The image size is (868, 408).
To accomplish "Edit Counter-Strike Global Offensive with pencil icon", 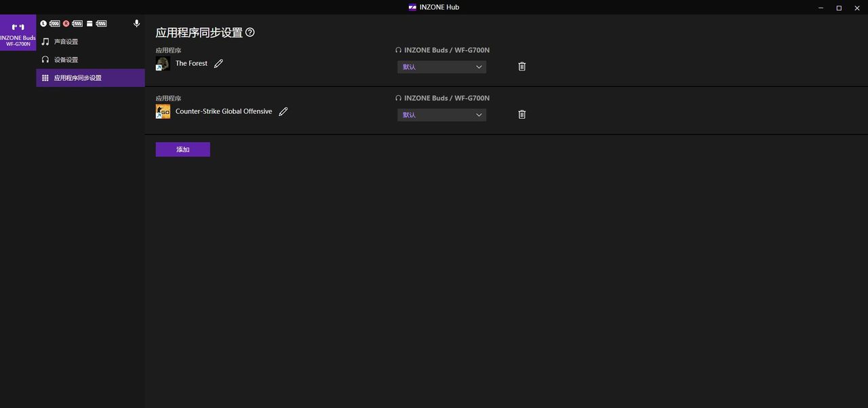I will coord(283,111).
